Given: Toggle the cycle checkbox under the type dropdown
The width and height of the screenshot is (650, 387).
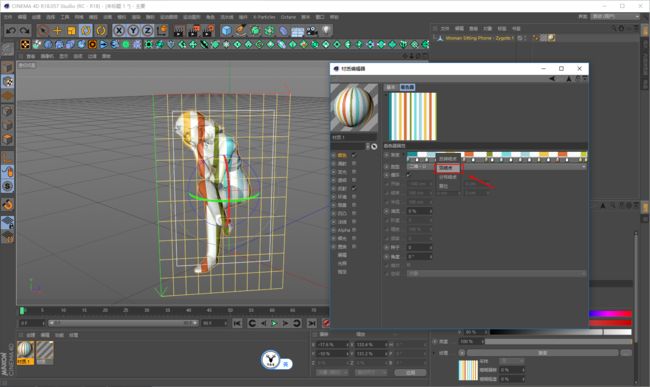Looking at the screenshot, I should 409,175.
